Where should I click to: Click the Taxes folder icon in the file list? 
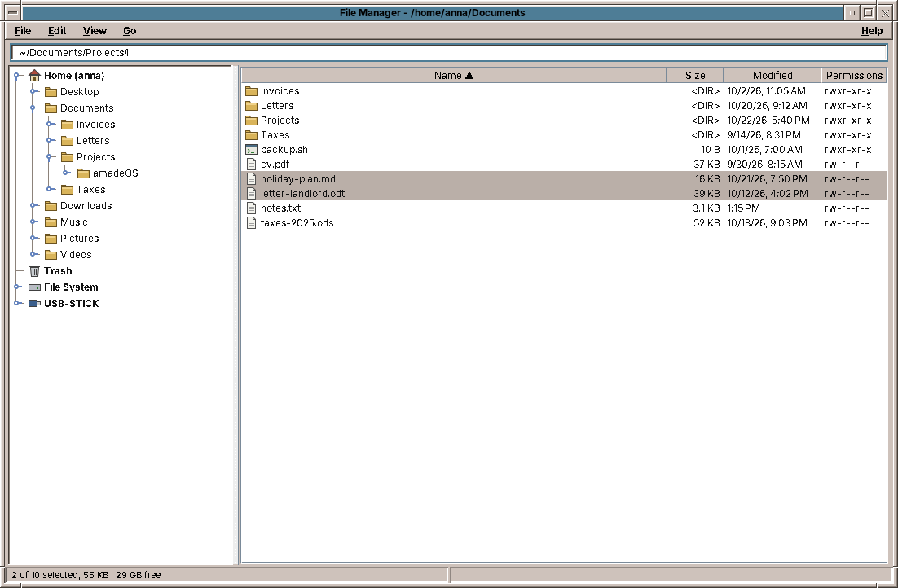(251, 135)
